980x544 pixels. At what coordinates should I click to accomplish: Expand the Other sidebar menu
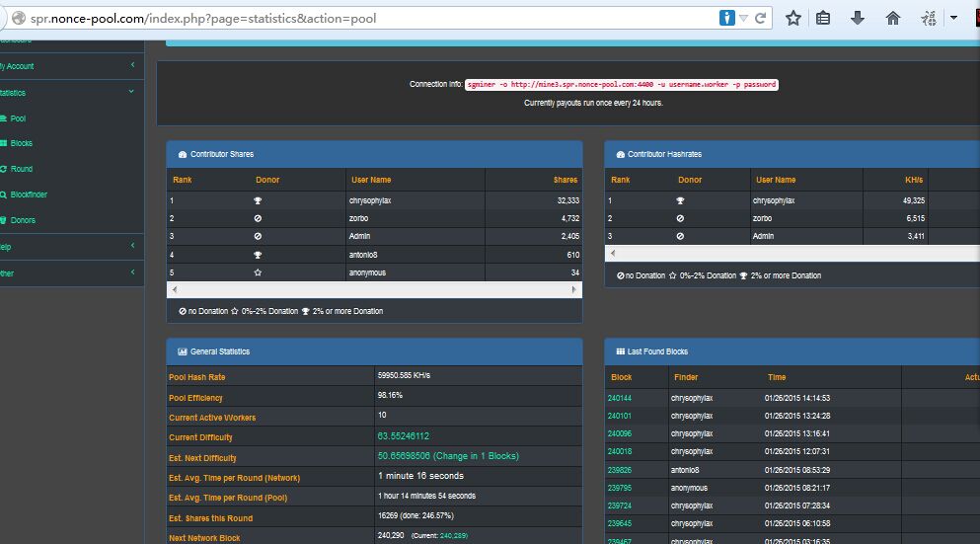(72, 272)
